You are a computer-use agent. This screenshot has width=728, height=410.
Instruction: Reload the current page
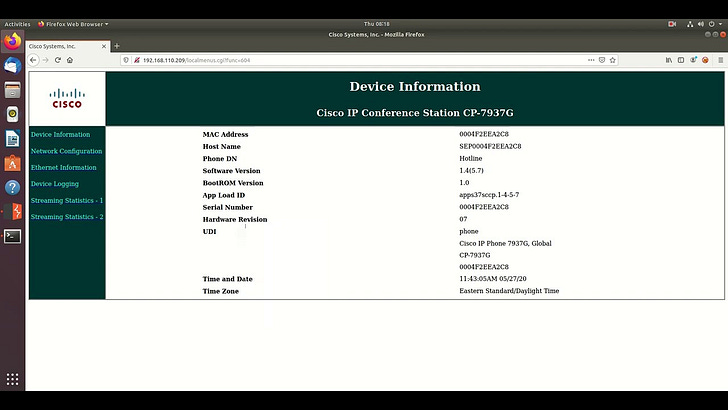[x=58, y=60]
